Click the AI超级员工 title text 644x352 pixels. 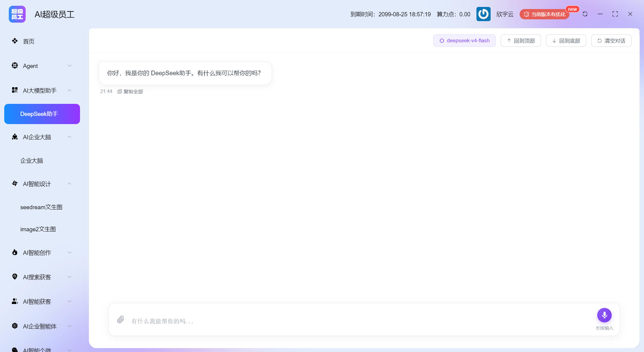[54, 14]
